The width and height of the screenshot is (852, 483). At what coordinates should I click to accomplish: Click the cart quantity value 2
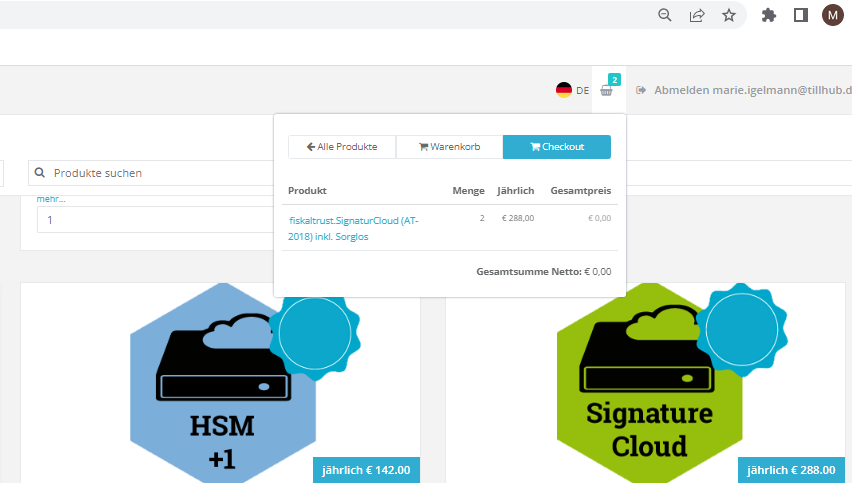[x=482, y=218]
